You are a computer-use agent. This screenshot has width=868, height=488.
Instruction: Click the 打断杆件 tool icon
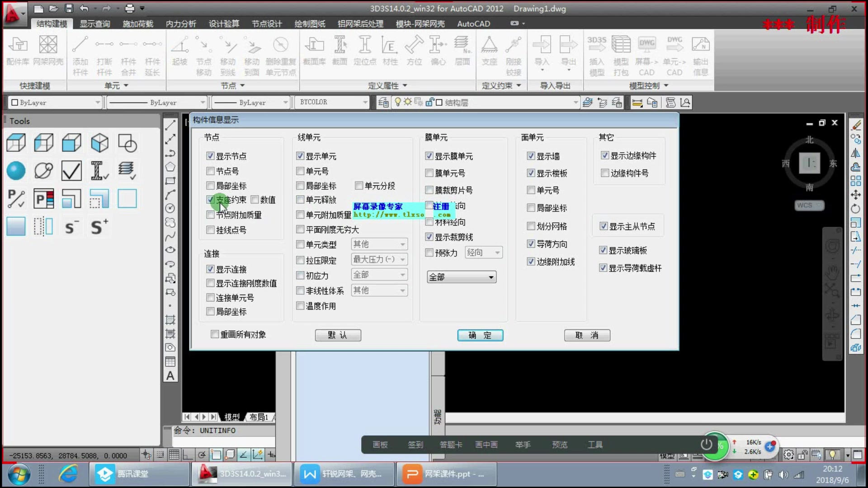pos(104,52)
